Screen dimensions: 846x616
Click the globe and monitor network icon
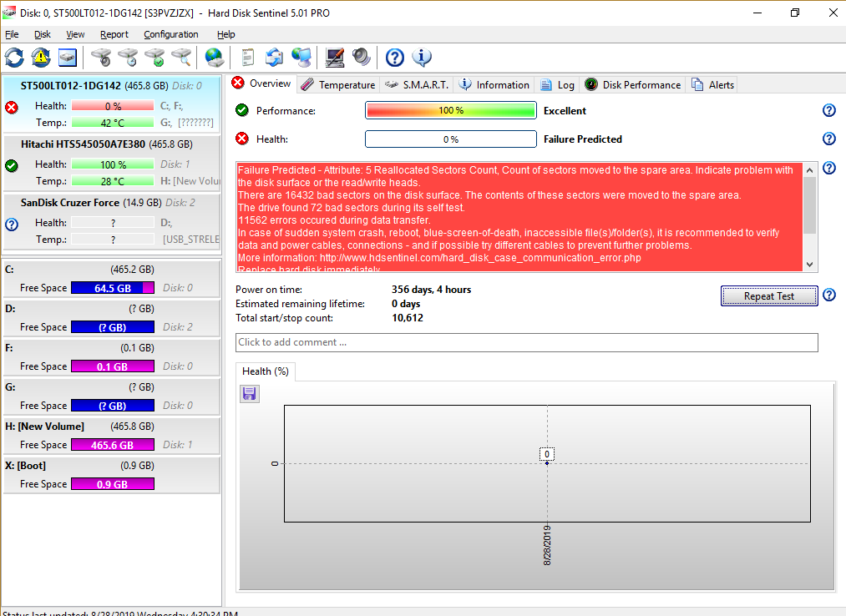[x=301, y=58]
